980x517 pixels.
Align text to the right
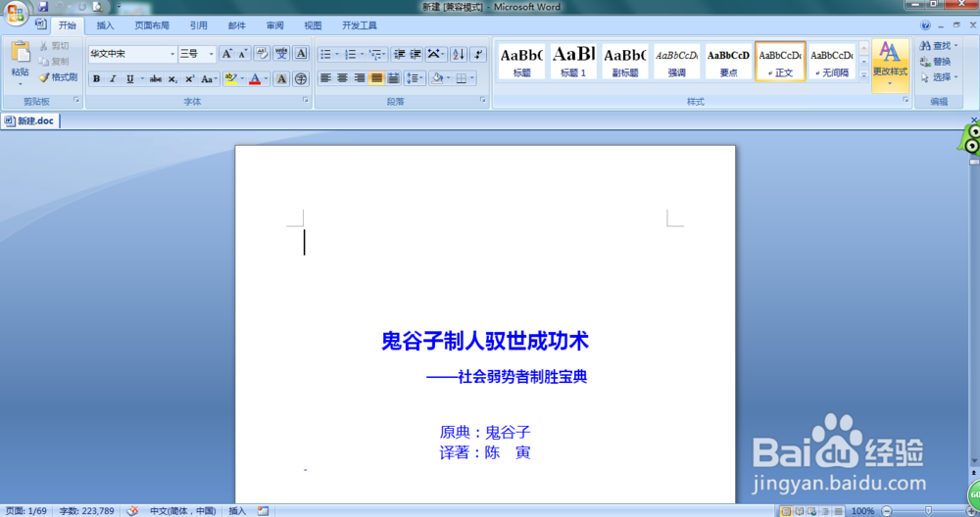(360, 78)
